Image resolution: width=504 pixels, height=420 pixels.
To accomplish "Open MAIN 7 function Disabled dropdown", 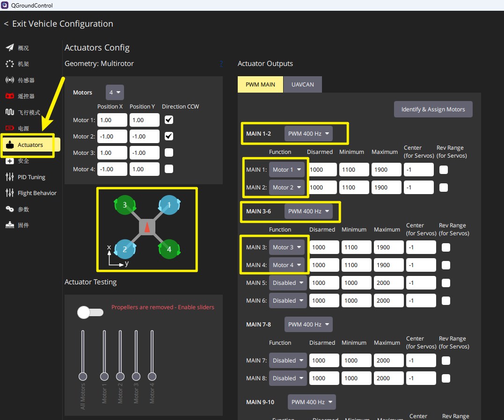I will pos(288,361).
